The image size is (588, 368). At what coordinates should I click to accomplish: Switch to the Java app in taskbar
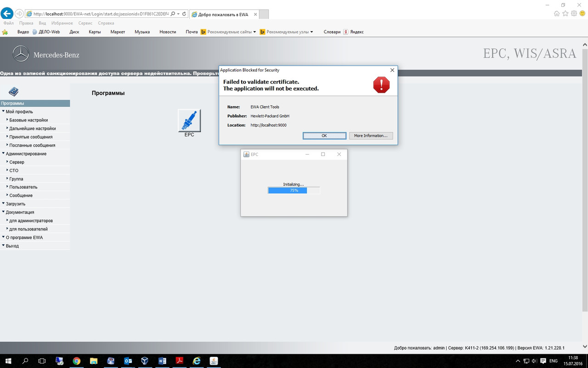click(214, 361)
